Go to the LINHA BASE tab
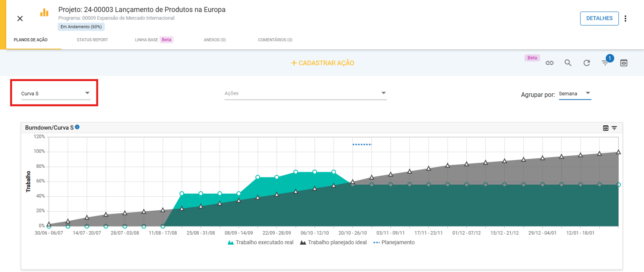Image resolution: width=644 pixels, height=272 pixels. point(154,40)
